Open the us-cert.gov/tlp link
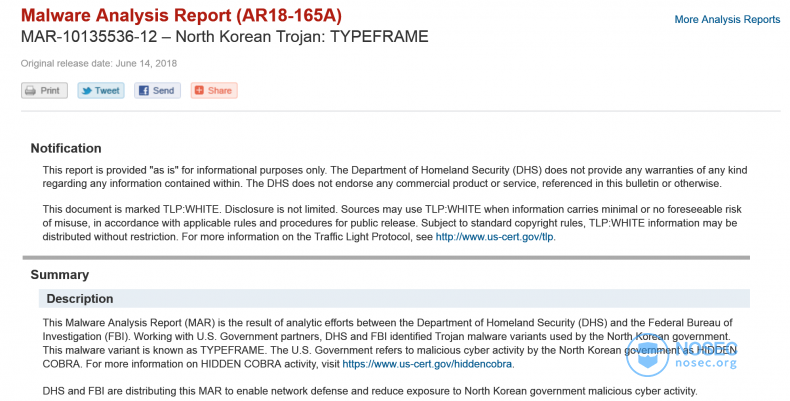This screenshot has height=401, width=790. coord(494,237)
